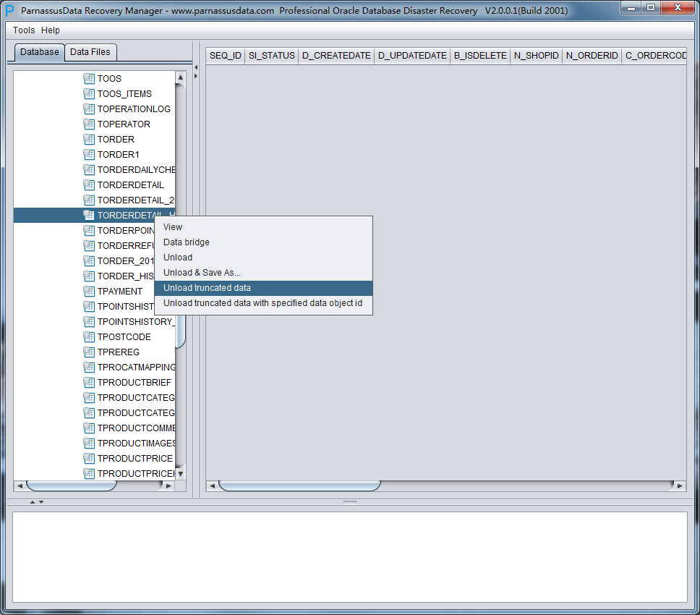Click the TPRODUCTBRIEF table icon
The height and width of the screenshot is (615, 700).
coord(89,382)
